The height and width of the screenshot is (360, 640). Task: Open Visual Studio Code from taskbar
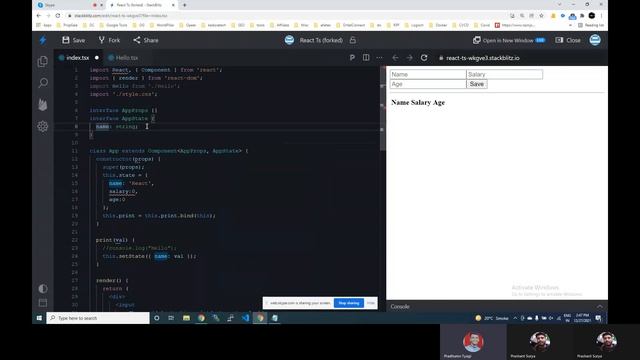tap(245, 318)
